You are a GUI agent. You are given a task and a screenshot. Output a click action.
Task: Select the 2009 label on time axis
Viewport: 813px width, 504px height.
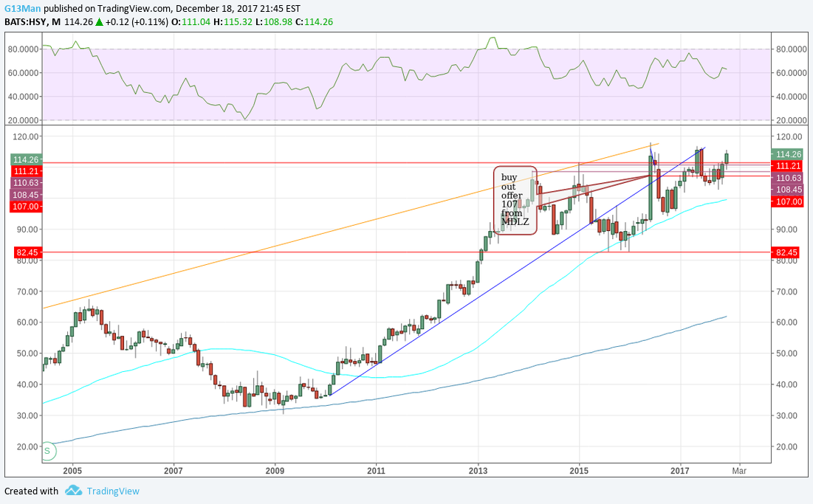pos(275,470)
